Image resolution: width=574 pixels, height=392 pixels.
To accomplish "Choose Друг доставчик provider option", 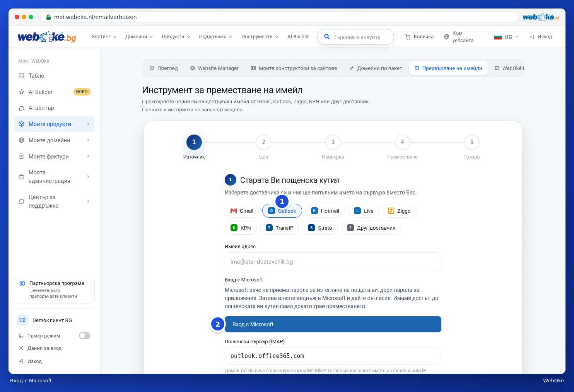I will pyautogui.click(x=371, y=228).
